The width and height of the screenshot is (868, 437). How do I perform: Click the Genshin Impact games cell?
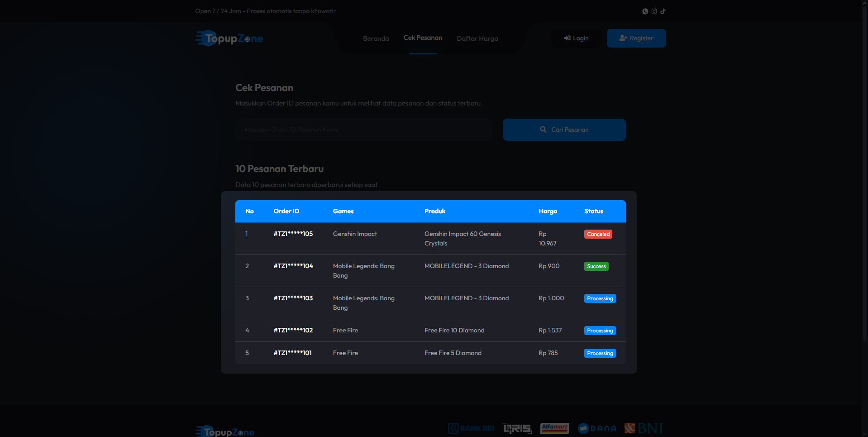pos(355,234)
